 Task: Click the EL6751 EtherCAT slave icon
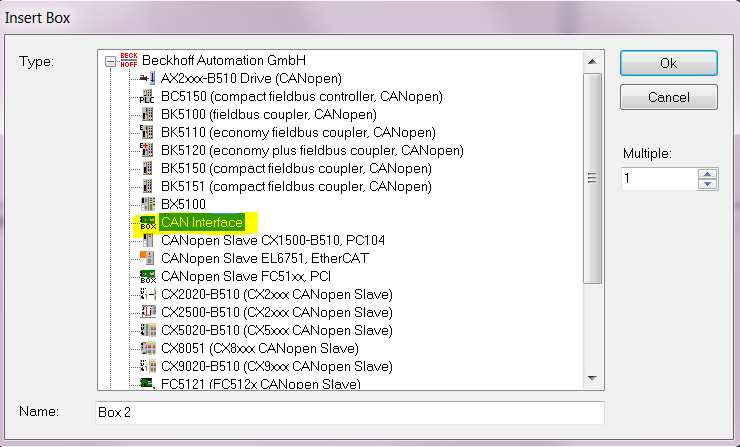(x=147, y=258)
